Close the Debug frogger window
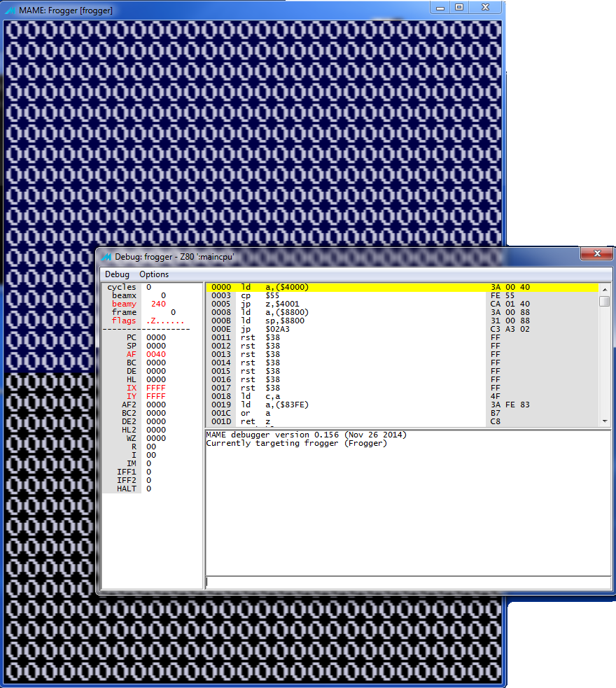 tap(596, 253)
